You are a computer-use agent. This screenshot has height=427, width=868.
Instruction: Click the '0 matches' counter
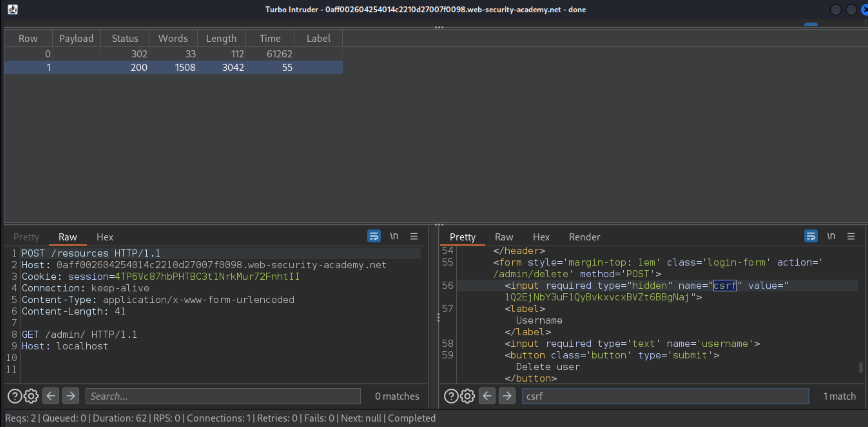(x=397, y=396)
